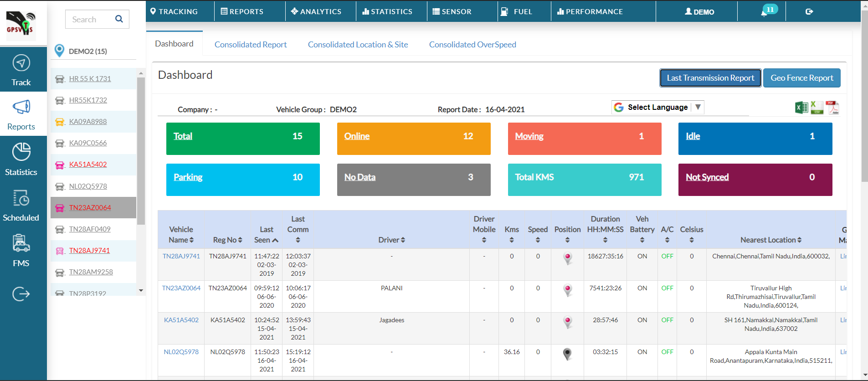Open Reports in left sidebar

[x=21, y=114]
